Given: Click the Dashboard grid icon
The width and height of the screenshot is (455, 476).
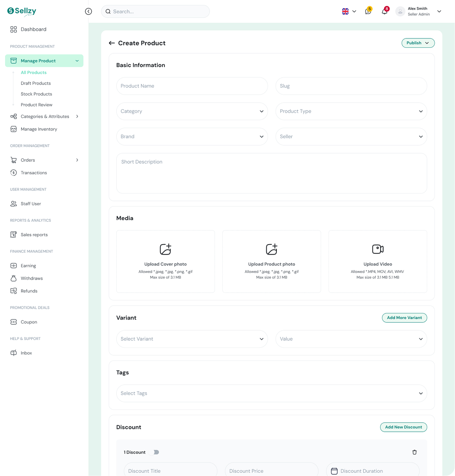Looking at the screenshot, I should 14,29.
